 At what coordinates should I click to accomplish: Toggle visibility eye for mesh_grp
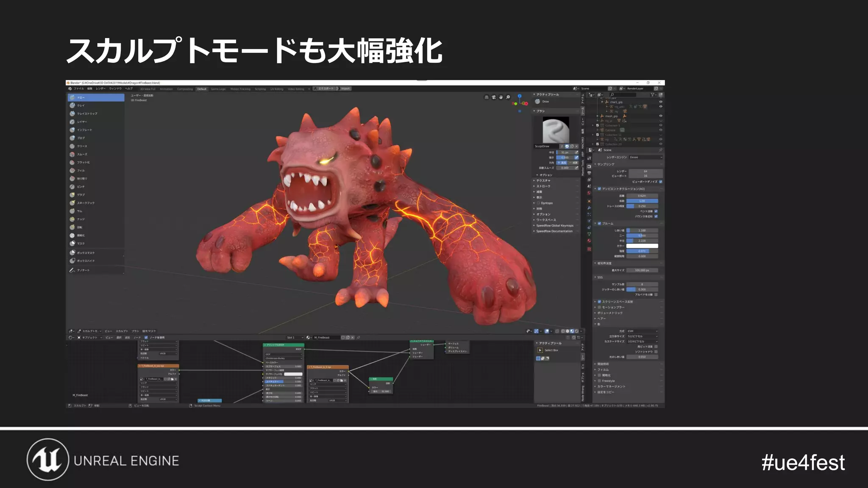660,116
